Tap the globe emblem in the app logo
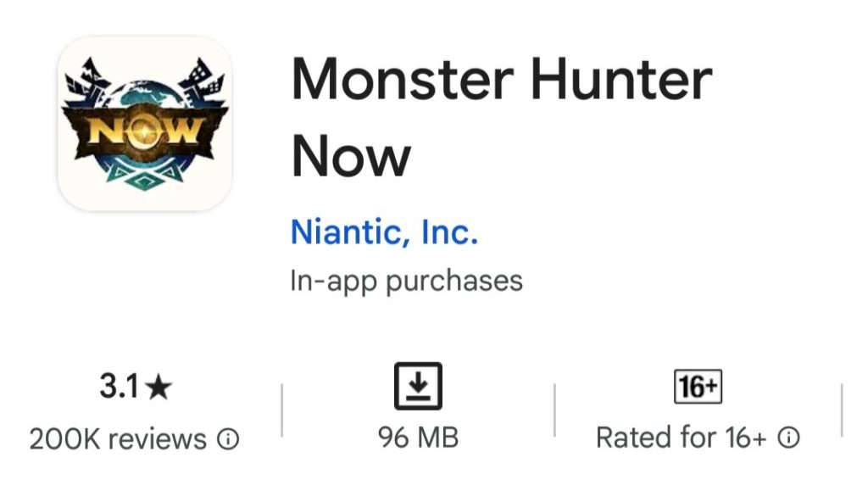868x491 pixels. [144, 95]
